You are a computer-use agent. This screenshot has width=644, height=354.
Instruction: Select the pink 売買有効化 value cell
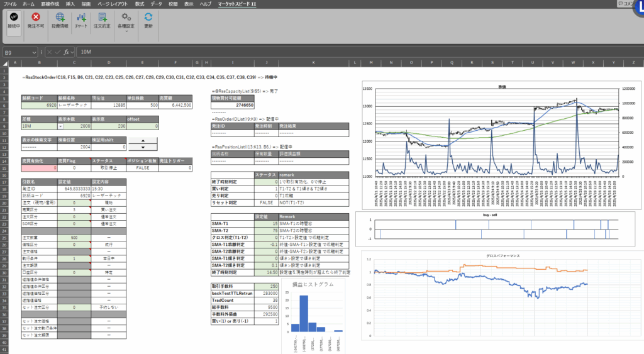click(x=40, y=168)
